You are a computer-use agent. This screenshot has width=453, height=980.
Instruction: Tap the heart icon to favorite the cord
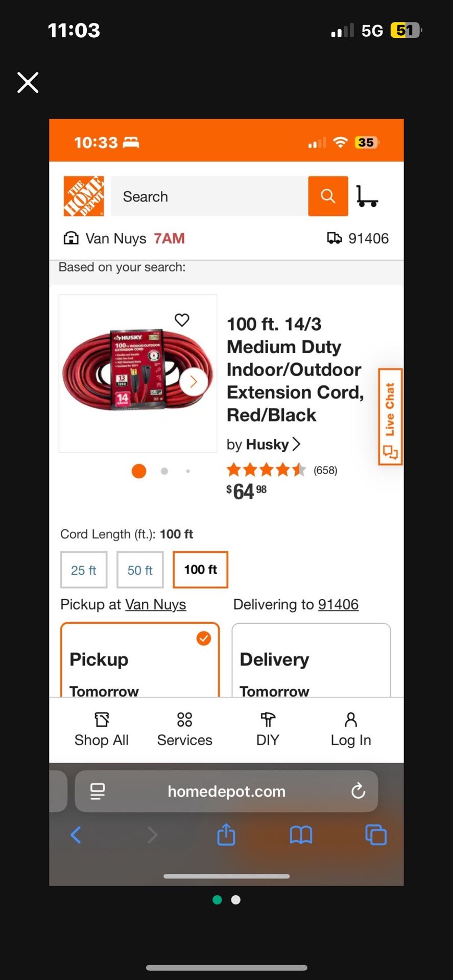[182, 320]
